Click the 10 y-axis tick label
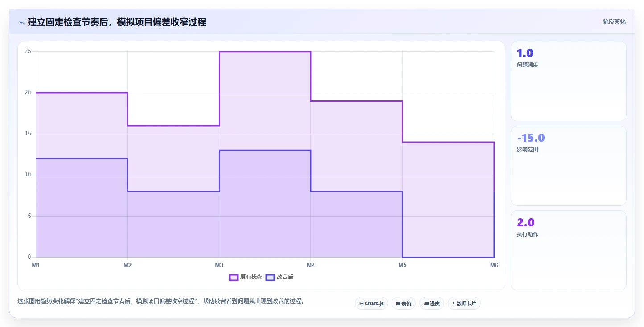644x327 pixels. (28, 175)
